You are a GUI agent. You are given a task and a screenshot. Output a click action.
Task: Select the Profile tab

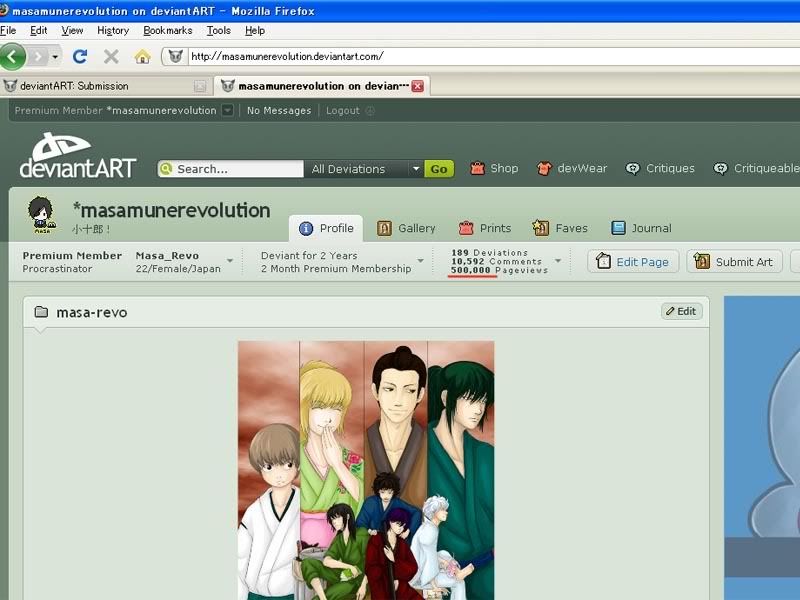326,228
